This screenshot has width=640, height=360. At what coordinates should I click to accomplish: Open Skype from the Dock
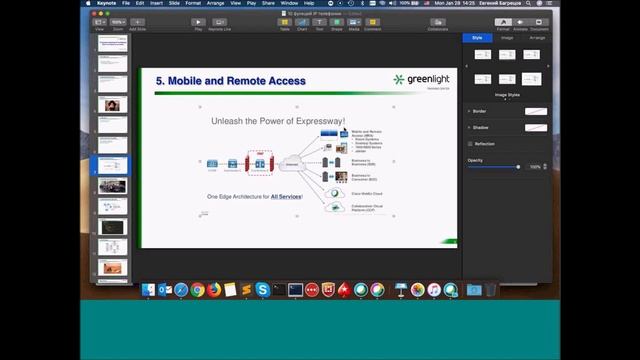(262, 290)
